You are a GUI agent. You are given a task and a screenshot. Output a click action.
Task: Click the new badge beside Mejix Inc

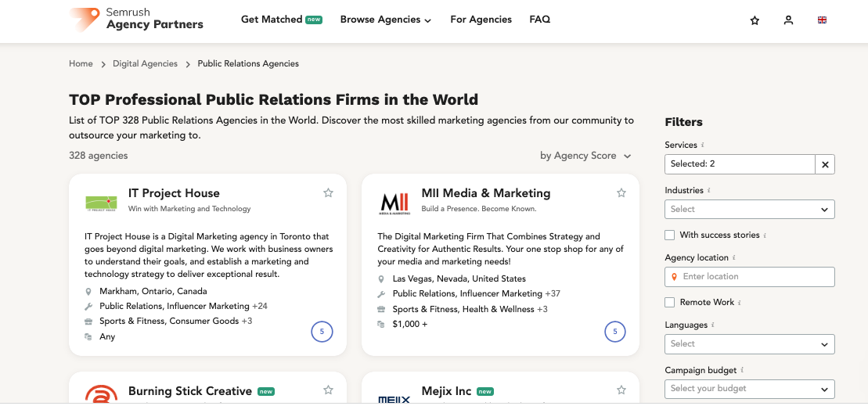[485, 392]
